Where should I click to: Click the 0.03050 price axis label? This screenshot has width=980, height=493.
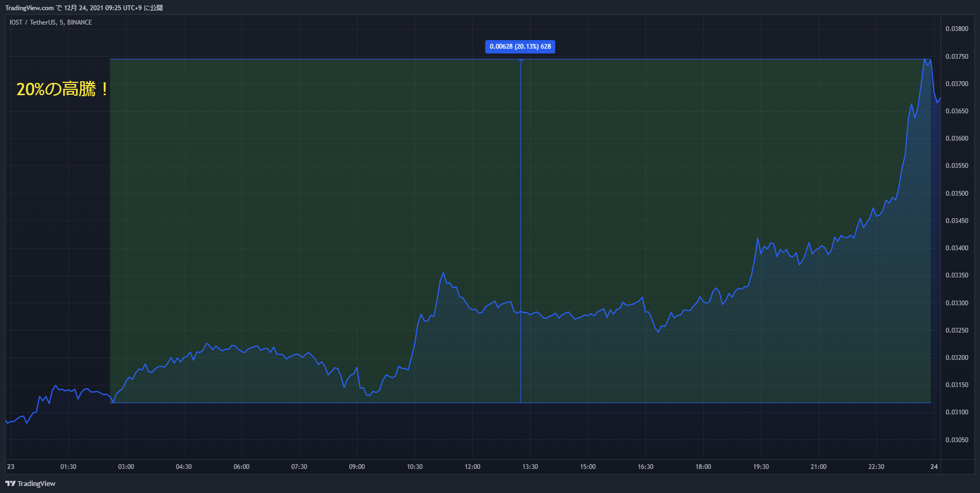956,440
